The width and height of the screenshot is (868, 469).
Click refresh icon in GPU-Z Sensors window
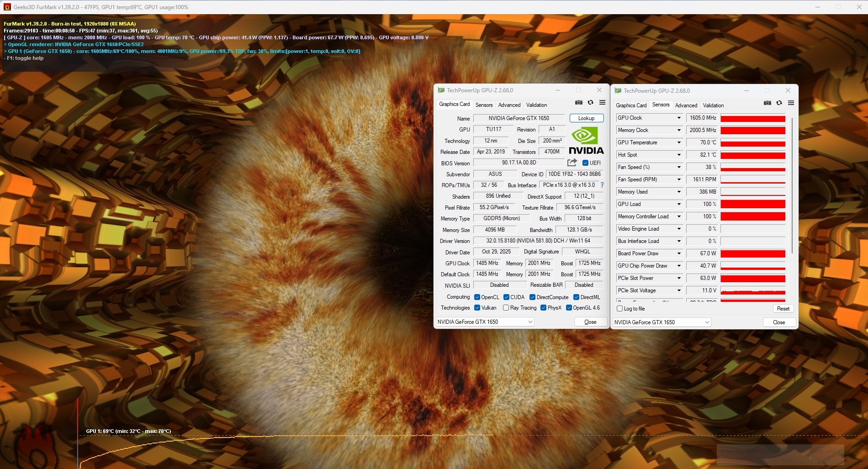(779, 103)
